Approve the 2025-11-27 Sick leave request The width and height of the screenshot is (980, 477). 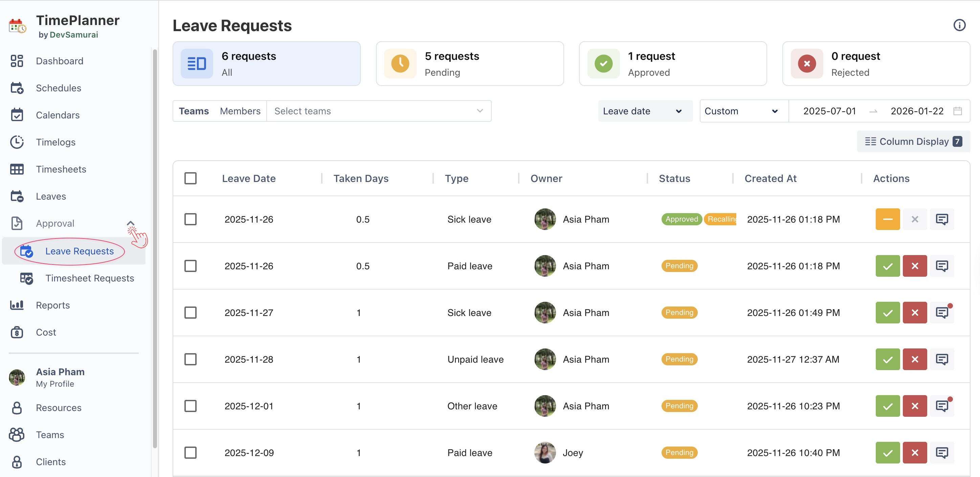(887, 313)
